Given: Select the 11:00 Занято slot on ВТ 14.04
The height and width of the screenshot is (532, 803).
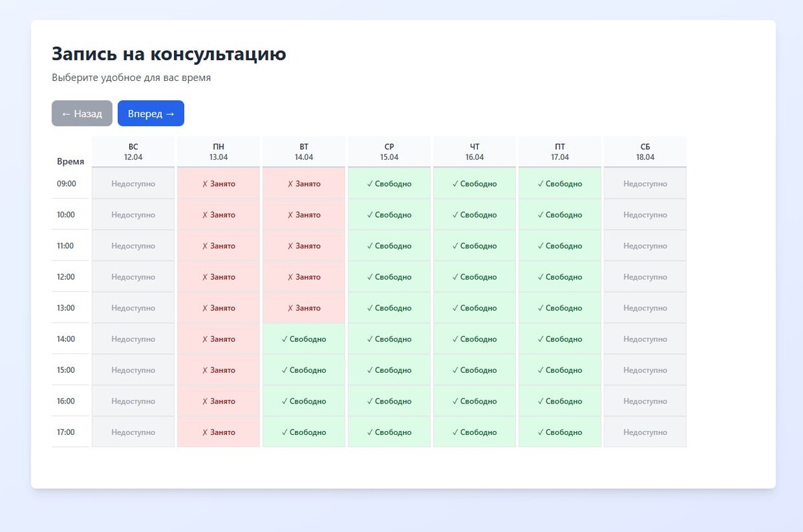Looking at the screenshot, I should click(304, 246).
